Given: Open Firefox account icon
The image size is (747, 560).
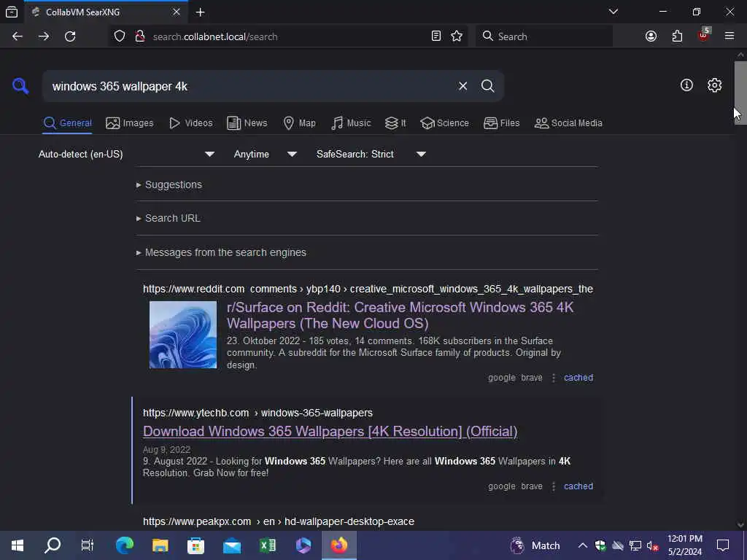Looking at the screenshot, I should [651, 36].
